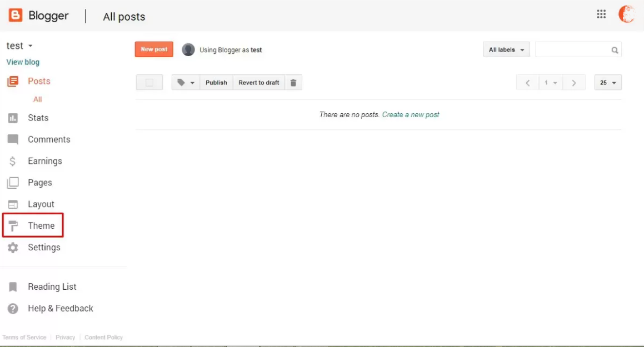Image resolution: width=644 pixels, height=347 pixels.
Task: Click the Create a new post link
Action: 411,114
